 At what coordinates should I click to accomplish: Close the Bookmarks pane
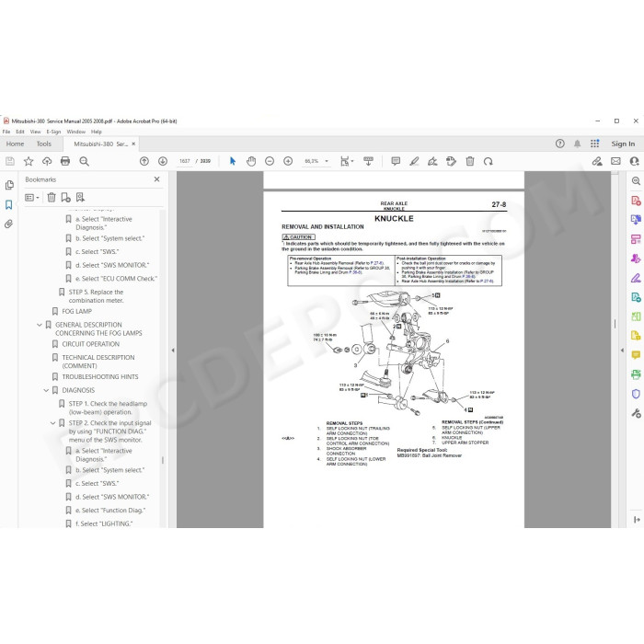[157, 179]
